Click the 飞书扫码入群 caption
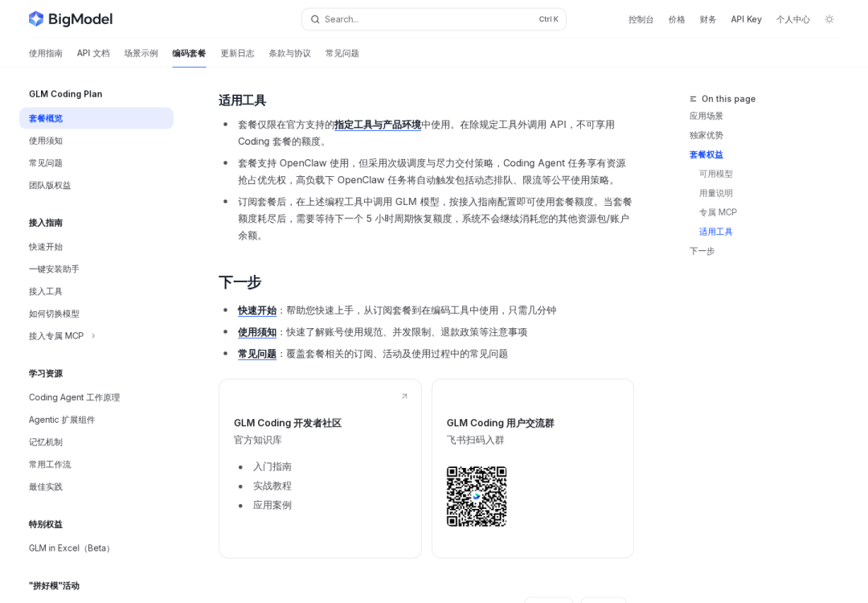This screenshot has height=603, width=868. (476, 441)
